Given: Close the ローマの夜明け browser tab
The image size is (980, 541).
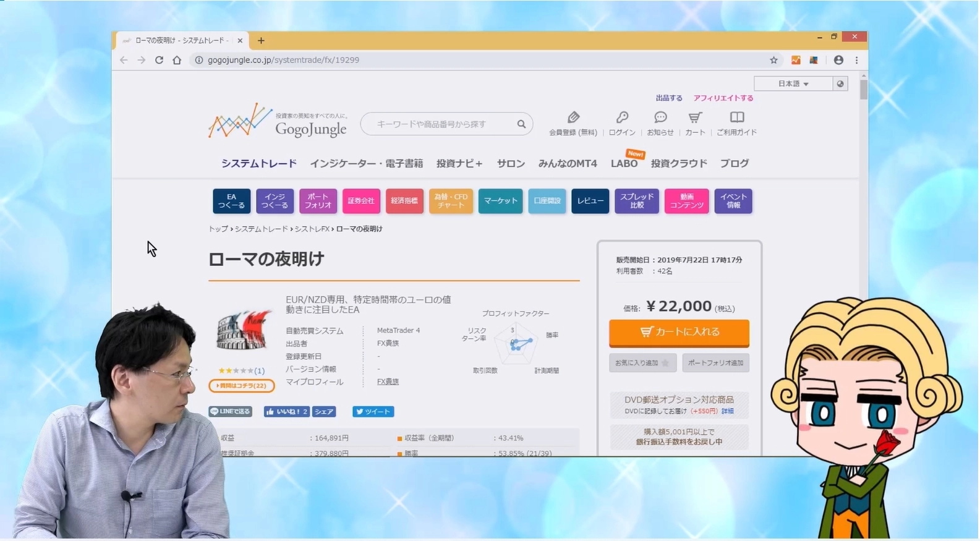Looking at the screenshot, I should [240, 41].
